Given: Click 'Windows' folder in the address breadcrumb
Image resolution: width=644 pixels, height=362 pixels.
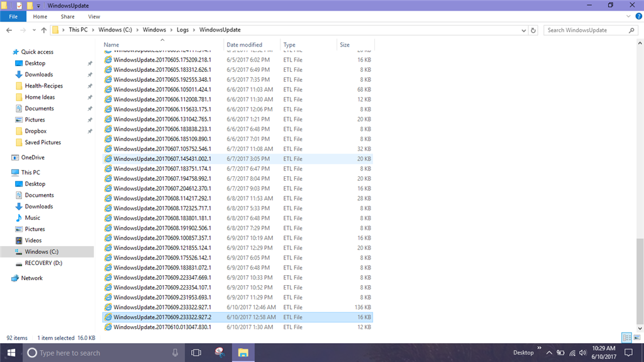Looking at the screenshot, I should [155, 30].
